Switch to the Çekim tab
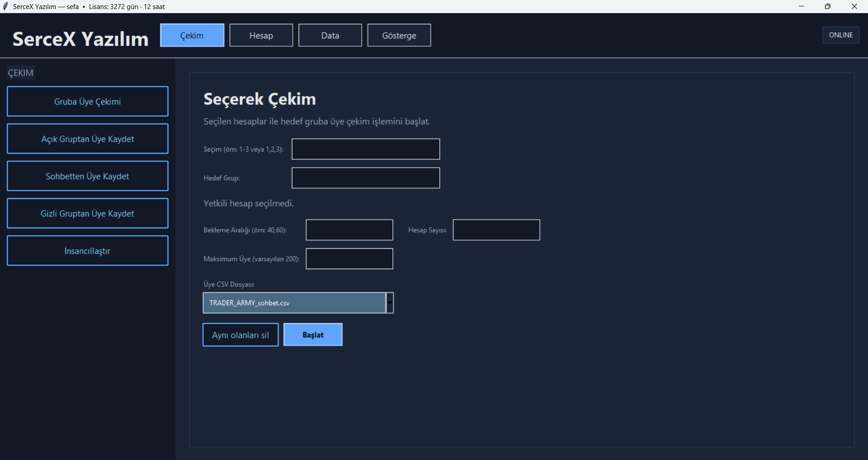The width and height of the screenshot is (868, 460). pyautogui.click(x=192, y=35)
